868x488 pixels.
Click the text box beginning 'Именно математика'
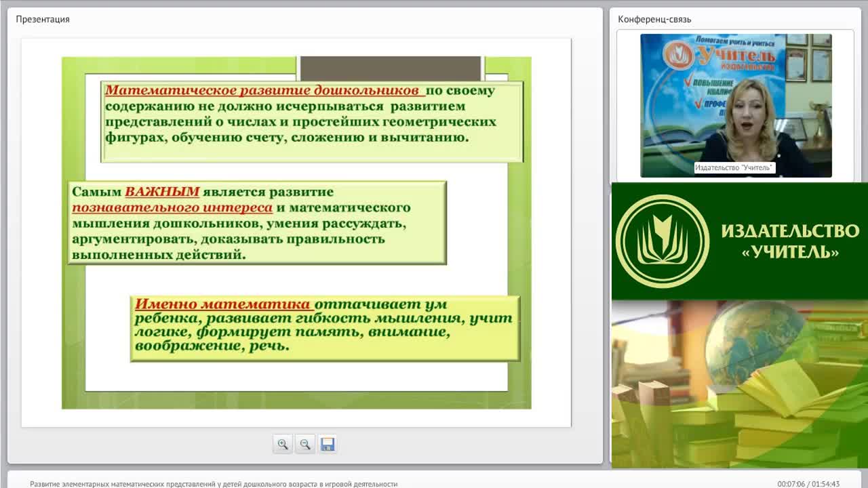(325, 328)
